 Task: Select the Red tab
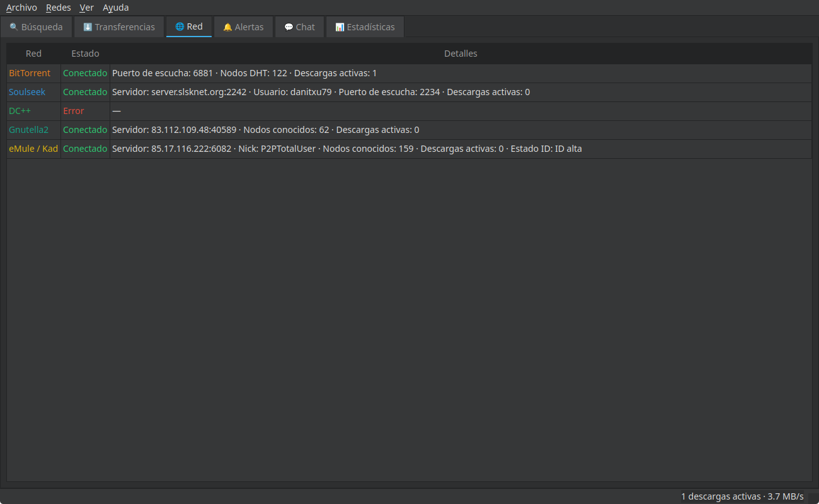pyautogui.click(x=189, y=26)
